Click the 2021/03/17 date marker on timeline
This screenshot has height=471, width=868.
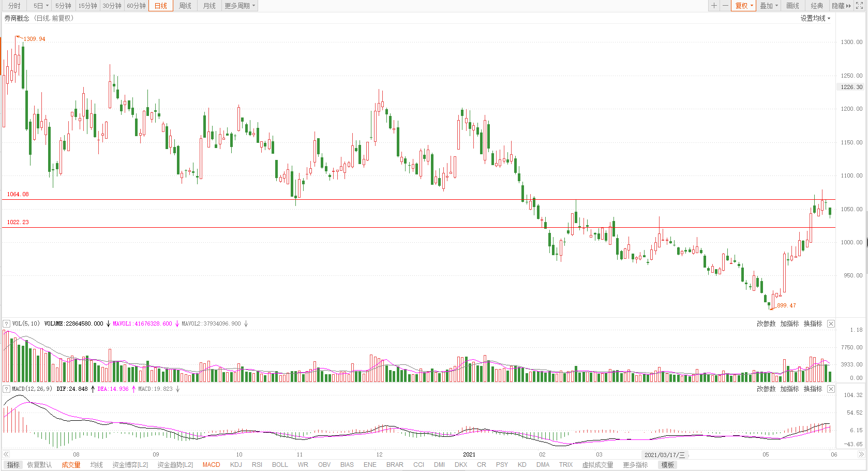click(665, 455)
